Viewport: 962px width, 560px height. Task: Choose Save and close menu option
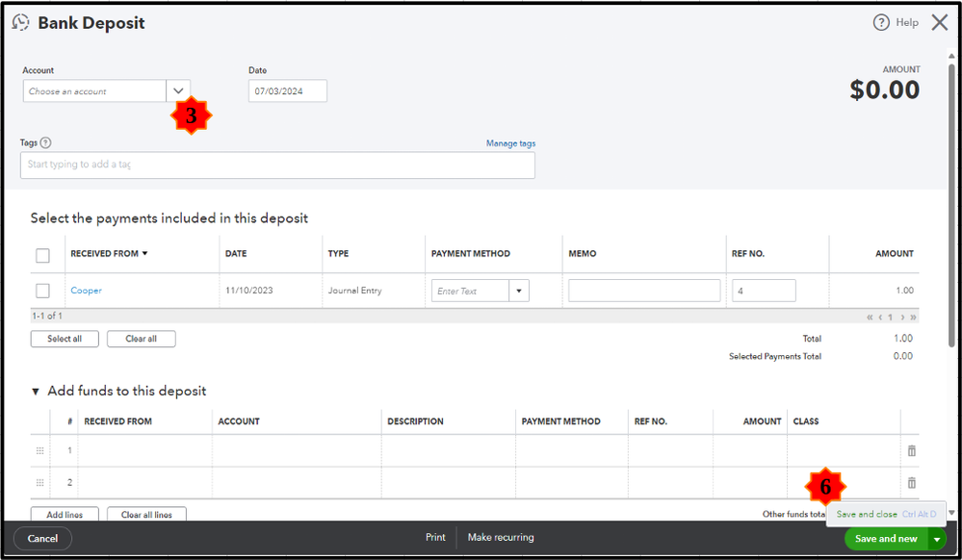[867, 514]
